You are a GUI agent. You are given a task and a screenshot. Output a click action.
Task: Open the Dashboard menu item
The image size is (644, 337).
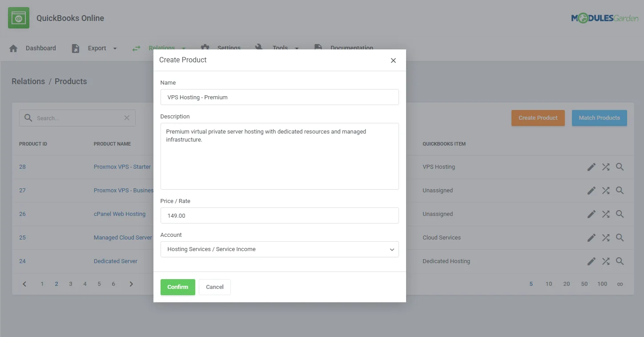click(41, 48)
